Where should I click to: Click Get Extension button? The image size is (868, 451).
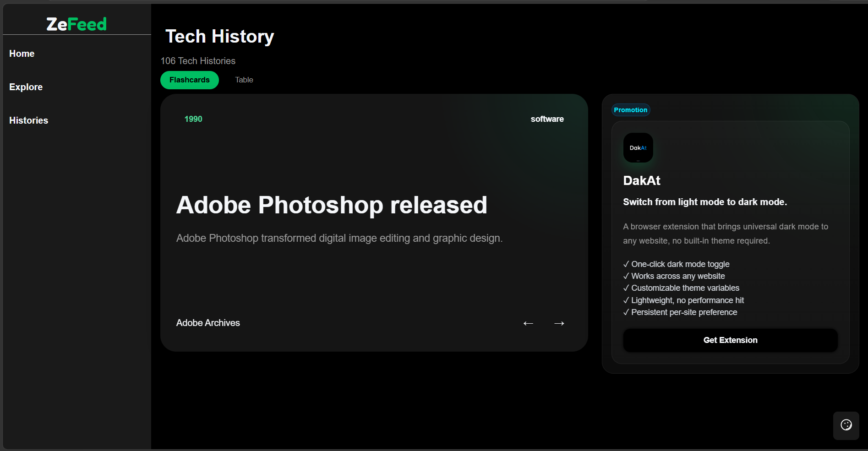click(730, 340)
